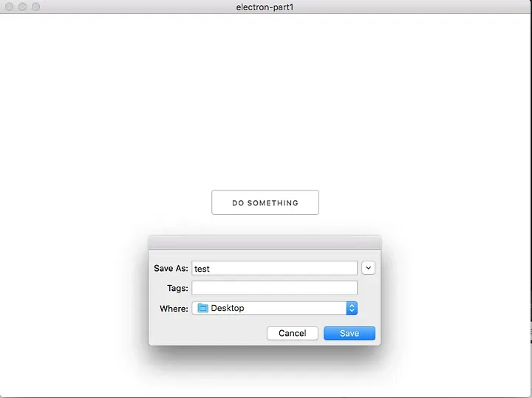
Task: Click the "Save As:" label
Action: [171, 269]
